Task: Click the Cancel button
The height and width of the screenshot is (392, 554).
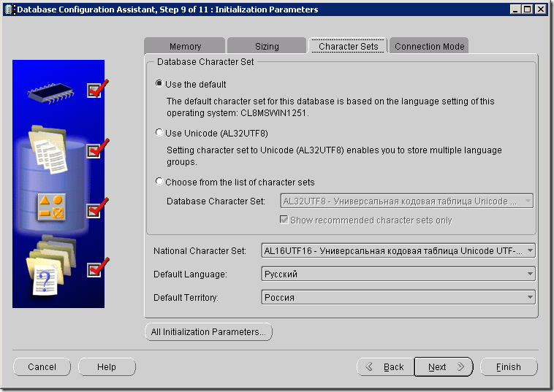Action: click(x=42, y=367)
